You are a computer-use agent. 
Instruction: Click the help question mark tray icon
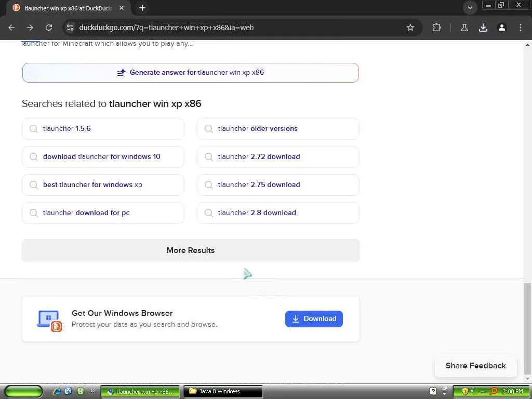[433, 391]
